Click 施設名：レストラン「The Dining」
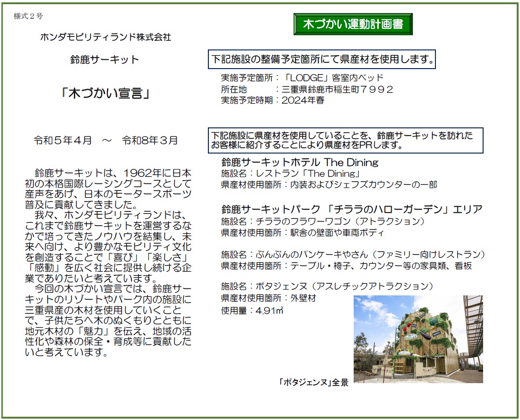520x420 pixels. pos(291,174)
